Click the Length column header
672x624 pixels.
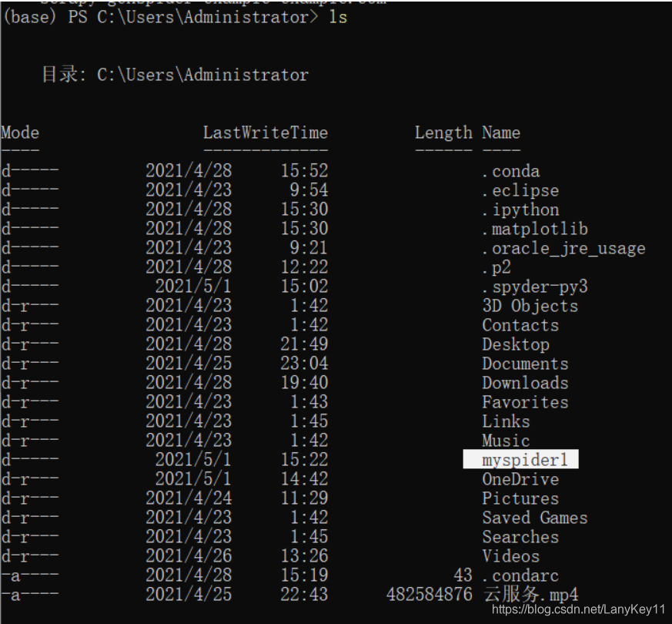click(443, 133)
